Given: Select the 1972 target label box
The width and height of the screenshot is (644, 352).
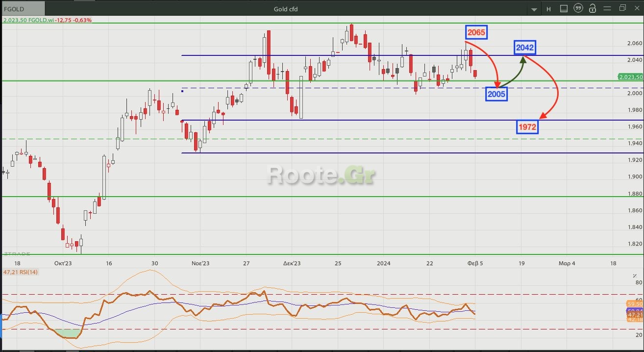Looking at the screenshot, I should tap(528, 127).
